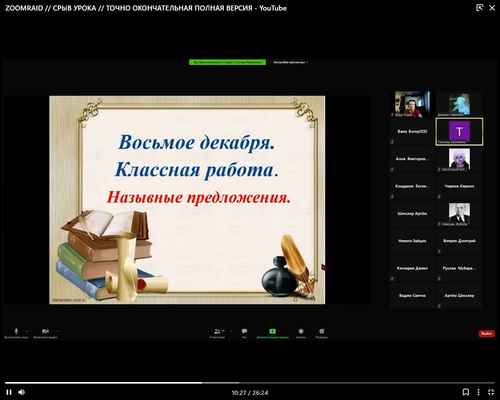Select the Руслан Мубара... participant tile

(459, 268)
